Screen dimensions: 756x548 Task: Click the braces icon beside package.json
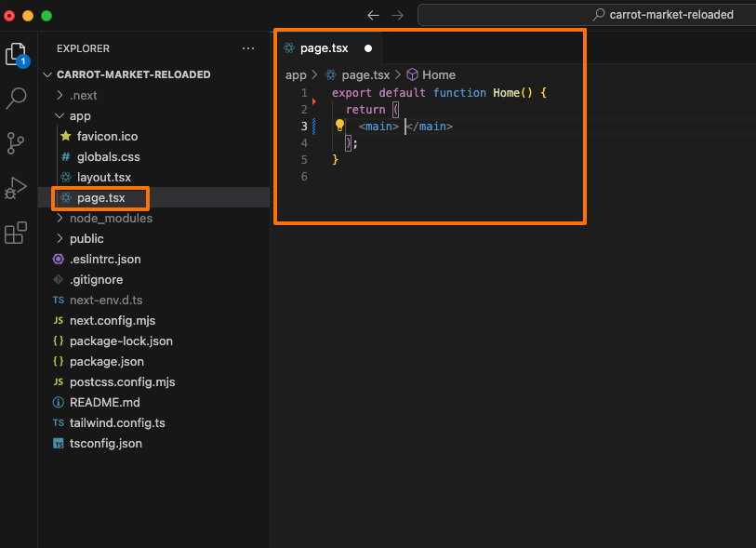[59, 361]
